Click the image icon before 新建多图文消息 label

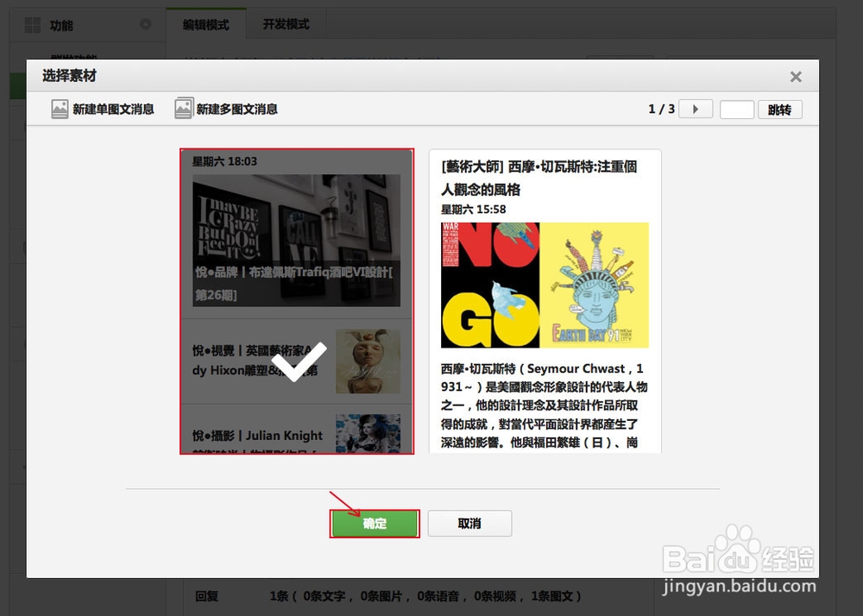184,109
